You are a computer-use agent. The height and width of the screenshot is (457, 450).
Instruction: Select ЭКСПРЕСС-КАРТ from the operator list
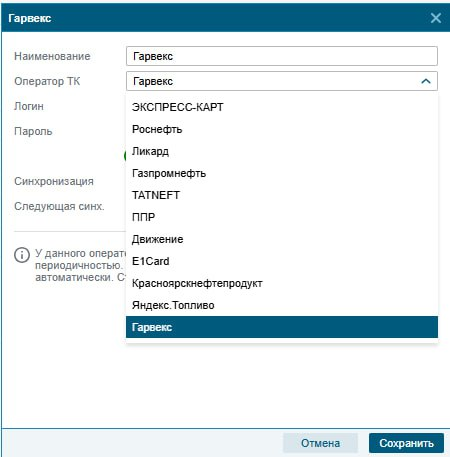pos(282,107)
